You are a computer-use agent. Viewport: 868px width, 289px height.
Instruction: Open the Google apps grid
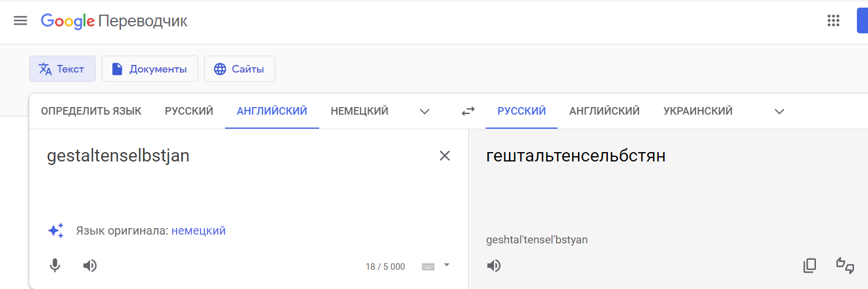coord(834,21)
